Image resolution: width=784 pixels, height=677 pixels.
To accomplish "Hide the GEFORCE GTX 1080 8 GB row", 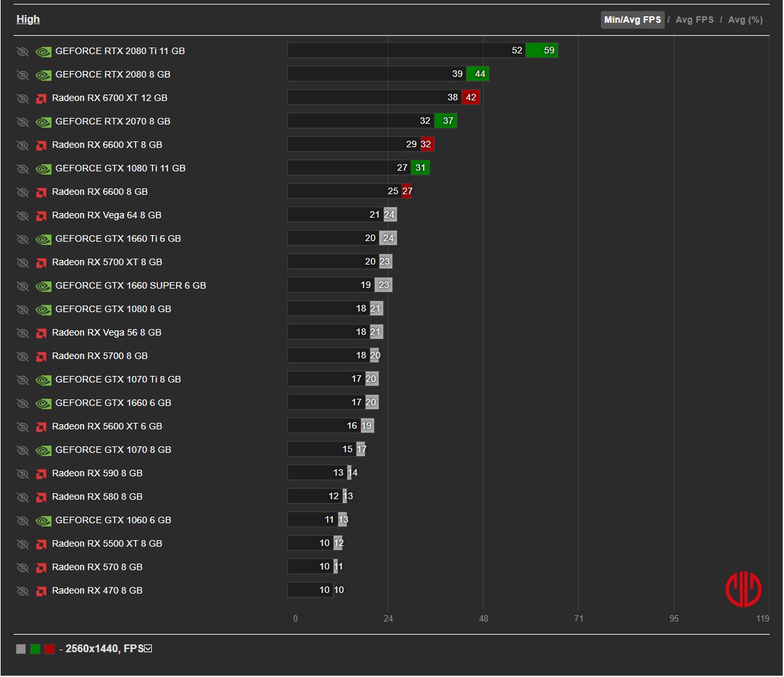I will click(x=23, y=310).
